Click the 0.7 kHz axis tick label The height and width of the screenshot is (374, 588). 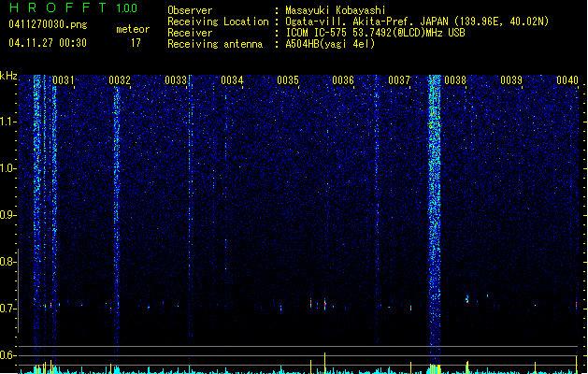pos(8,309)
